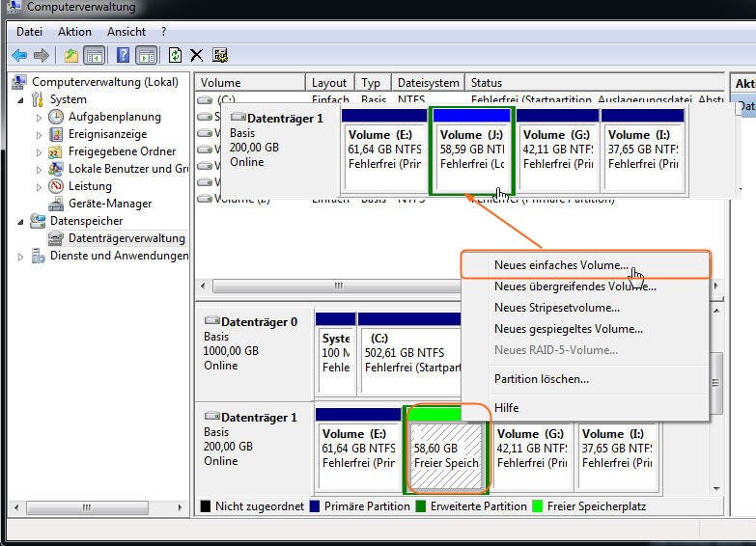
Task: Click dark green Erweiterte Partition legend swatch
Action: click(x=420, y=506)
